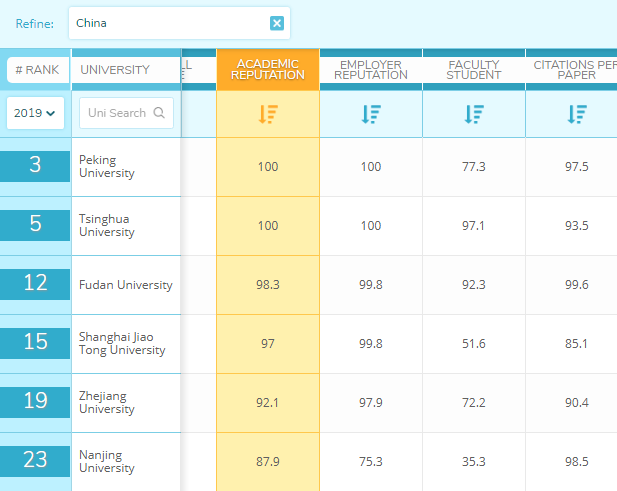Image resolution: width=617 pixels, height=491 pixels.
Task: Select Fudan's academic reputation value 98.3
Action: (268, 284)
